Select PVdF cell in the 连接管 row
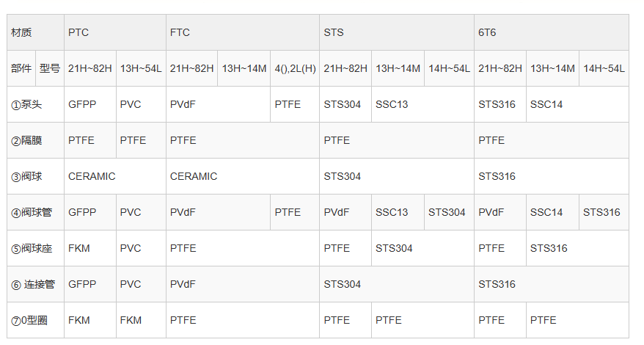 point(243,284)
